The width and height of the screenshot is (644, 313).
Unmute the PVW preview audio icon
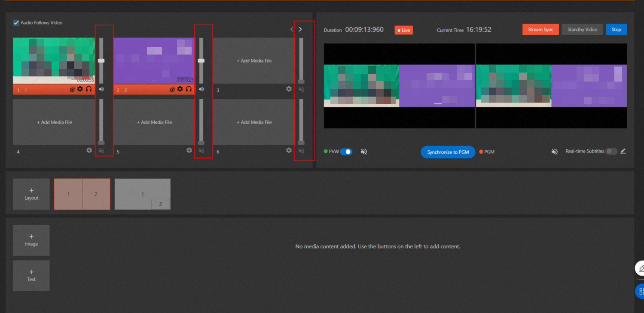(x=364, y=152)
